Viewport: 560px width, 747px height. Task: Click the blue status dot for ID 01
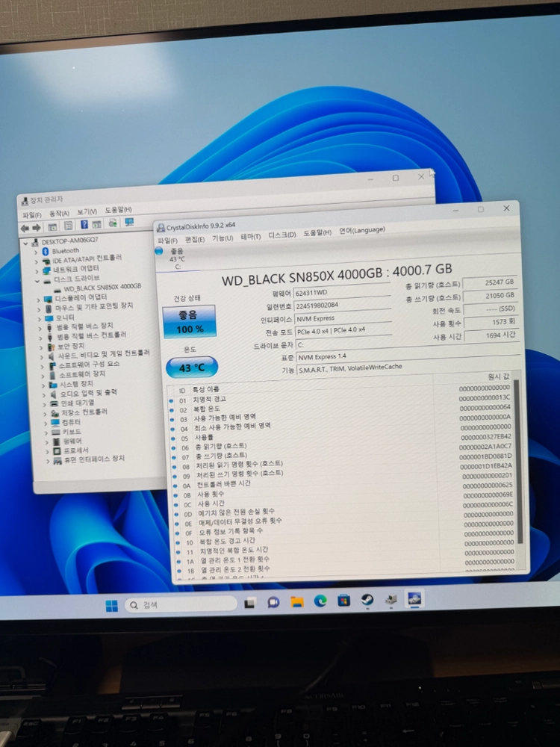click(171, 400)
